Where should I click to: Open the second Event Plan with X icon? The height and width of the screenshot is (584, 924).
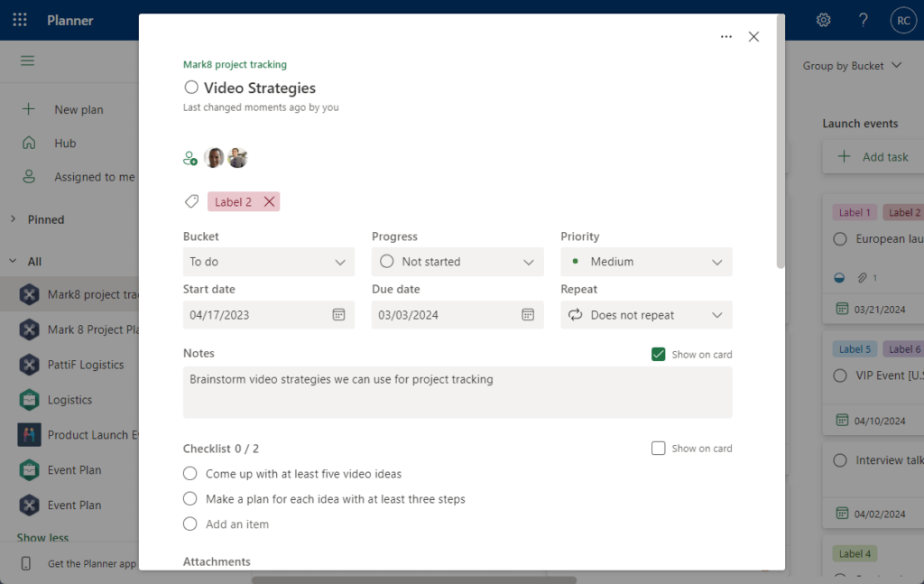point(74,505)
